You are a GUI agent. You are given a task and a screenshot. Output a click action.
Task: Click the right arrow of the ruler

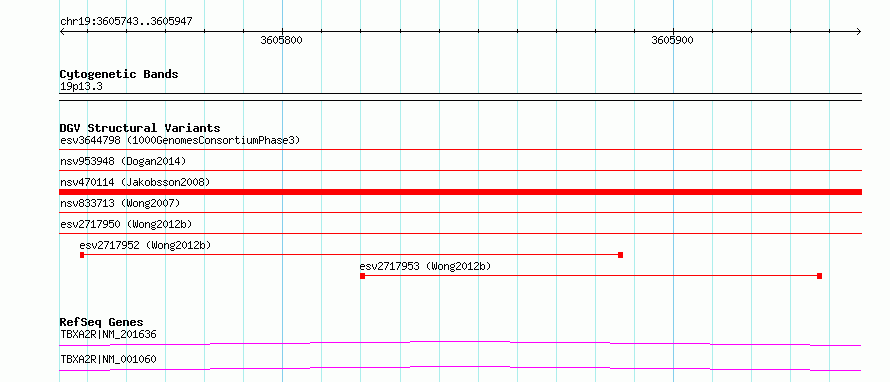[x=858, y=31]
